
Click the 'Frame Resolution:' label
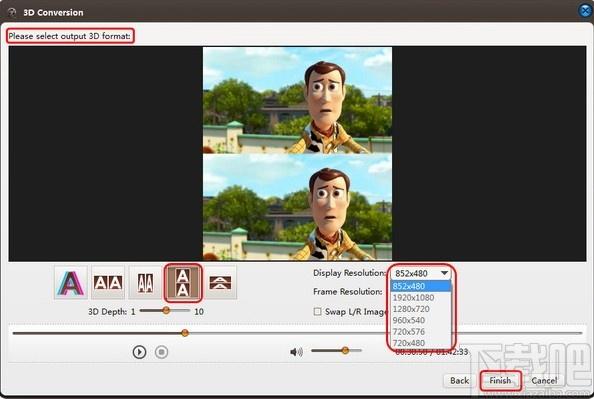347,292
